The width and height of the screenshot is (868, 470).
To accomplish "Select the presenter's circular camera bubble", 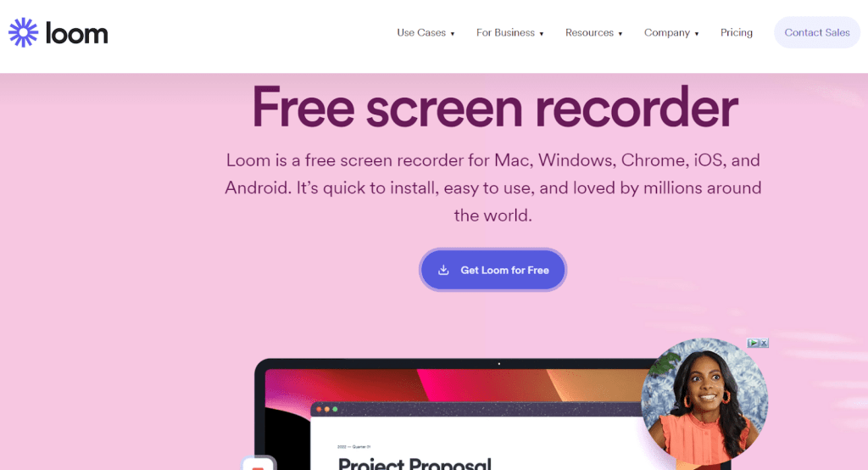I will click(704, 400).
